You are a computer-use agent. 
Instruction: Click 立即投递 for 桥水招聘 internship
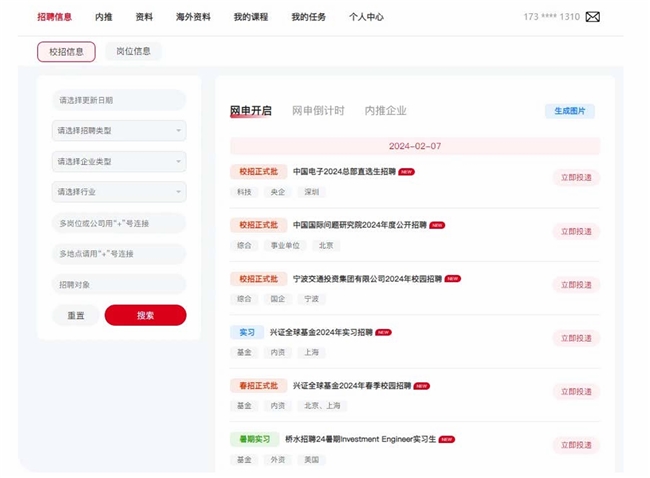point(576,445)
